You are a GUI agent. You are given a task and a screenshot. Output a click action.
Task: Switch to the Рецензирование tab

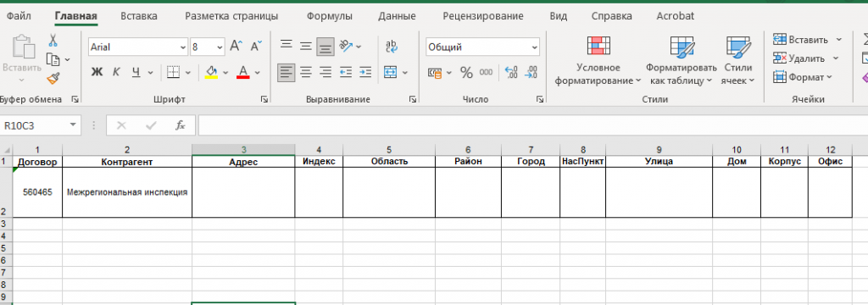[x=482, y=16]
